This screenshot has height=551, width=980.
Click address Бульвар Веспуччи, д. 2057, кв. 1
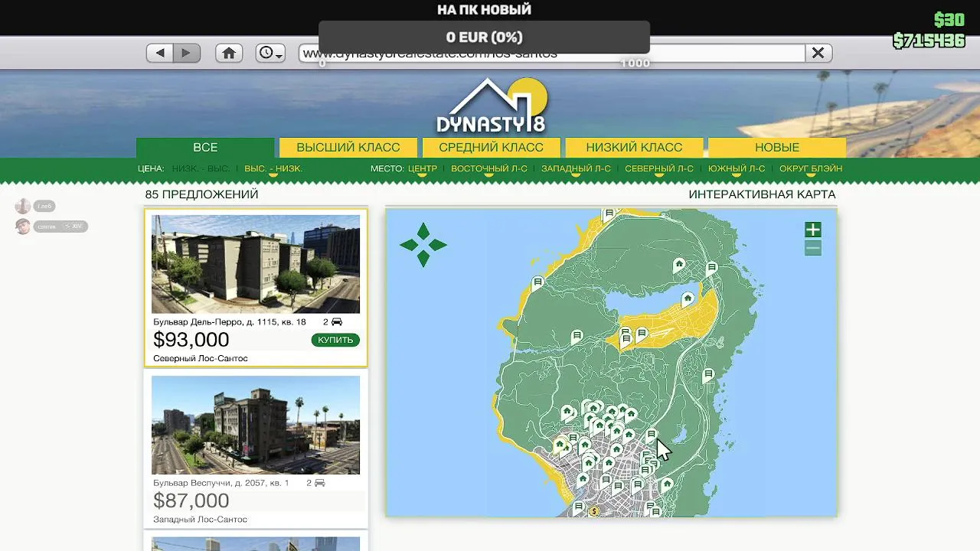221,483
